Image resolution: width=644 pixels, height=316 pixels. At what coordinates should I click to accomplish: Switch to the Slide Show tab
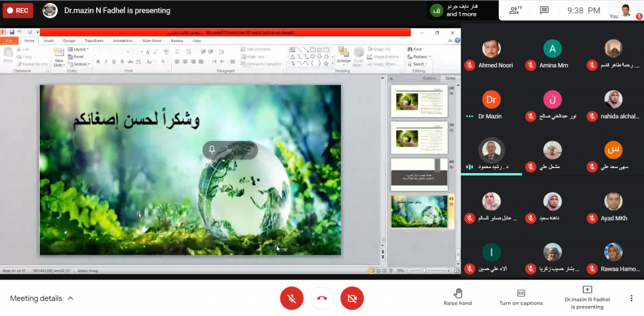click(x=152, y=41)
